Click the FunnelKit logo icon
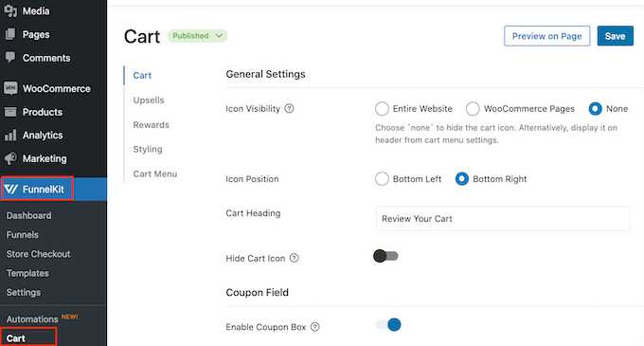The height and width of the screenshot is (346, 644). point(11,189)
